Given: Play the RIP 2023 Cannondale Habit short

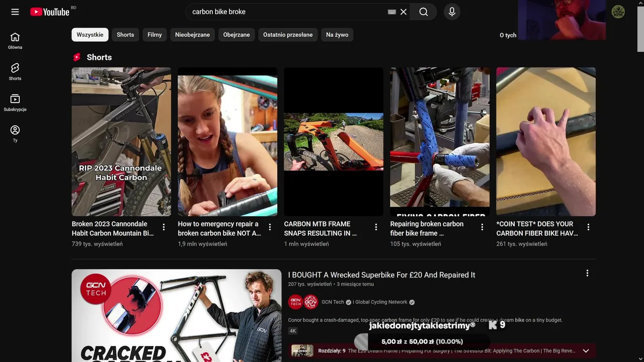Looking at the screenshot, I should [x=121, y=142].
